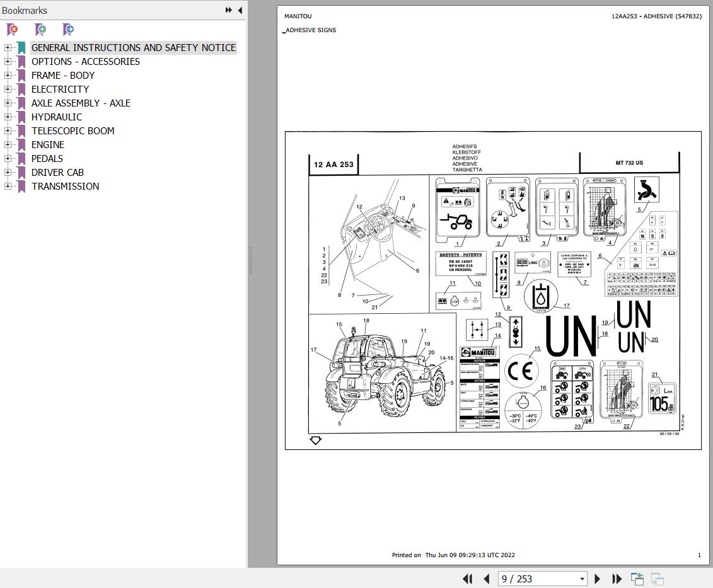713x588 pixels.
Task: Expand the DRIVER CAB bookmark
Action: 8,172
